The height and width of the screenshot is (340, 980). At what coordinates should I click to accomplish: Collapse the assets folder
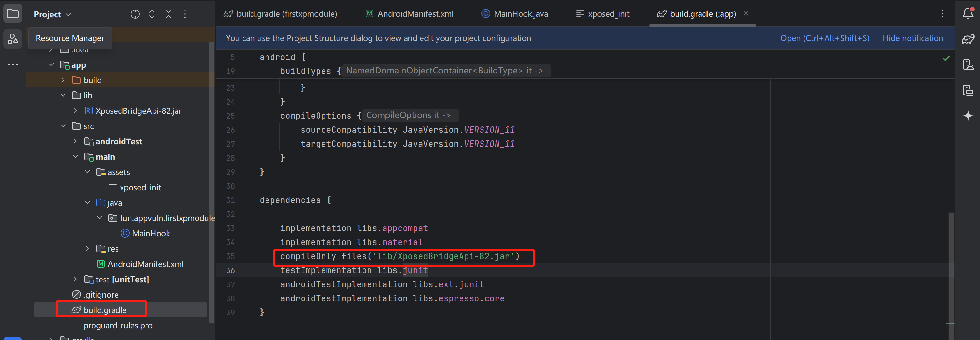pos(87,172)
